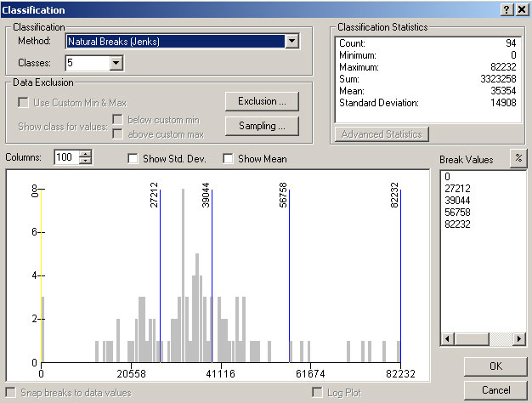Screen dimensions: 532x403
Task: Click the Mean value 35354
Action: pos(503,91)
